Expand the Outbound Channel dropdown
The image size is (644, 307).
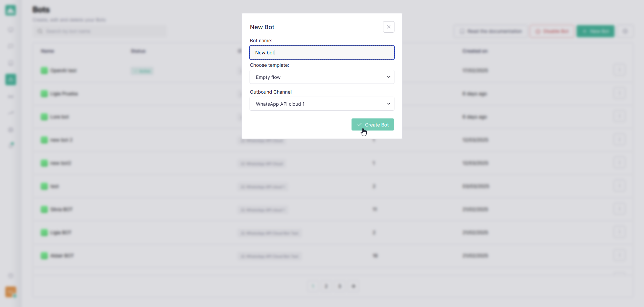[322, 104]
